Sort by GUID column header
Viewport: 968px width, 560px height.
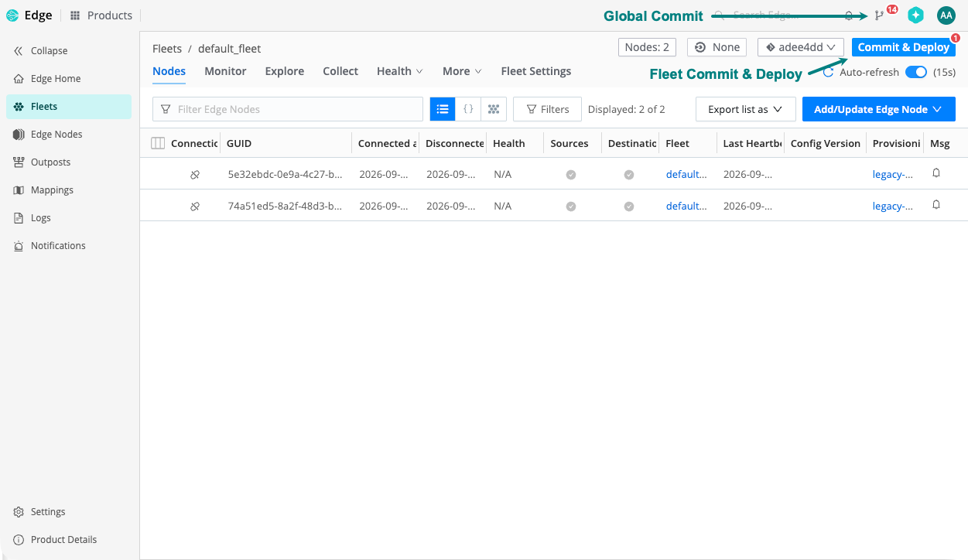239,144
